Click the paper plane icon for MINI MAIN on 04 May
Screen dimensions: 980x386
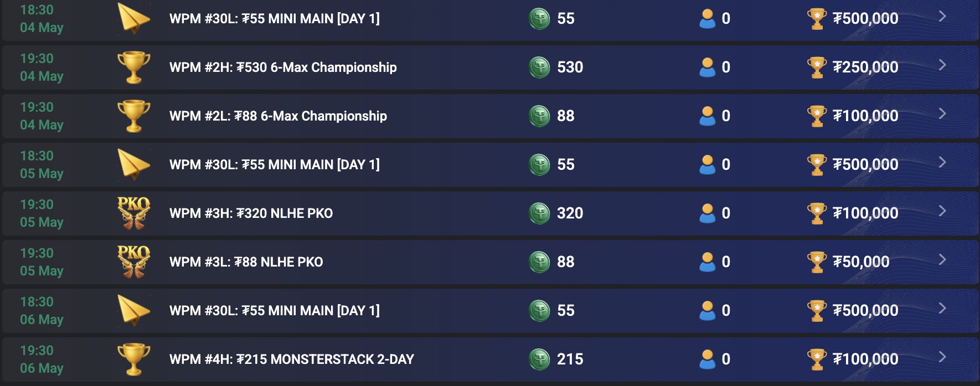(133, 18)
